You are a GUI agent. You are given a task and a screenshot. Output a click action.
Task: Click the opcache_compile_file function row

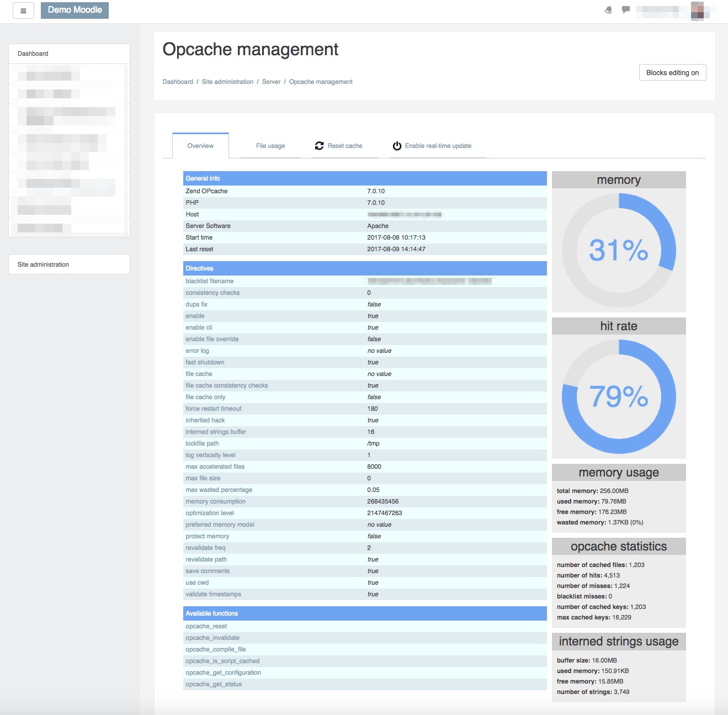point(365,649)
